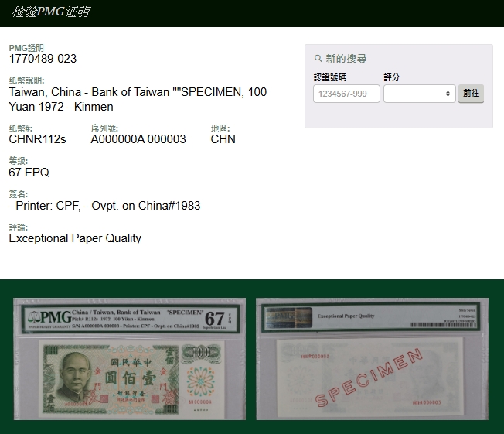Select the certificate number 1770489-023

pos(43,59)
